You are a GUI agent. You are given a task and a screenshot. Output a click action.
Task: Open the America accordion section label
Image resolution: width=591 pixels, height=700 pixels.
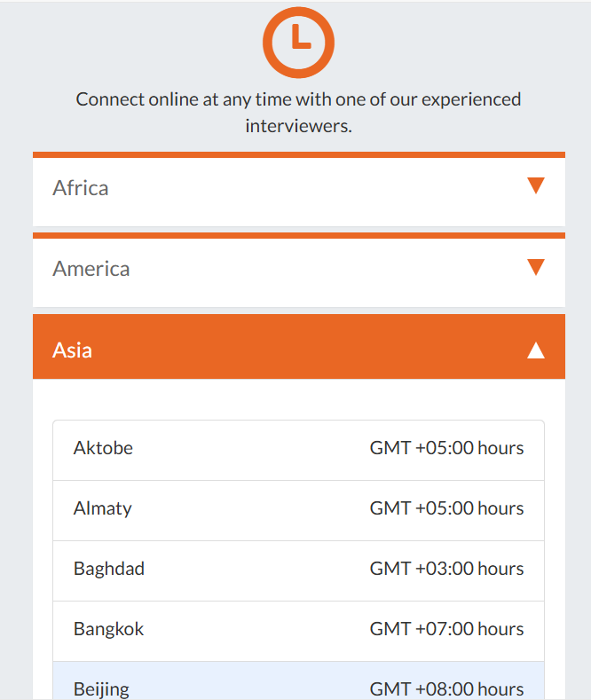pyautogui.click(x=91, y=269)
